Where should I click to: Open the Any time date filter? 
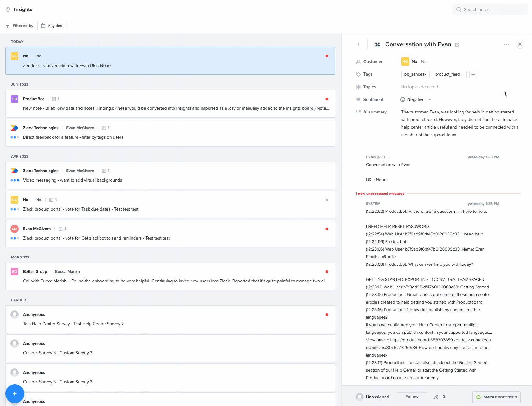pos(52,26)
